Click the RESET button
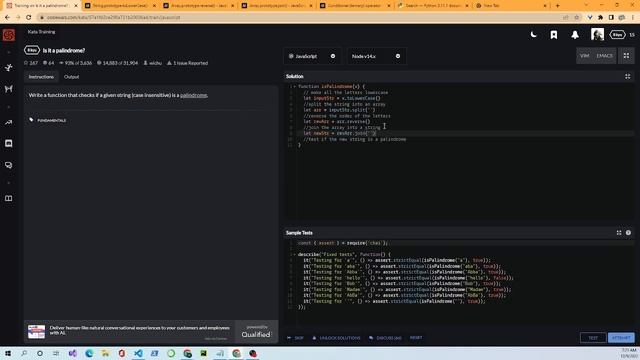The width and height of the screenshot is (640, 360). [416, 338]
